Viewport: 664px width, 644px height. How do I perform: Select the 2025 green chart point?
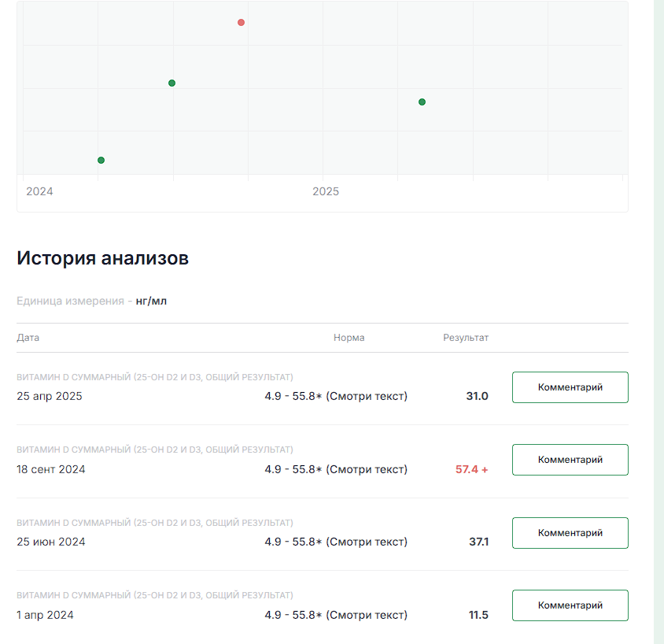[x=422, y=102]
